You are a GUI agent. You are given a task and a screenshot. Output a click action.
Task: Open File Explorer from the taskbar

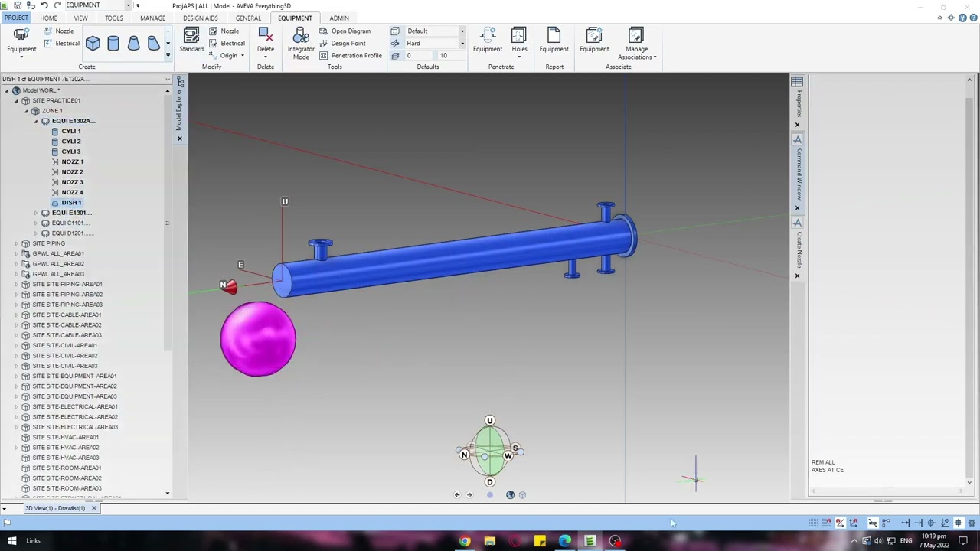[490, 541]
